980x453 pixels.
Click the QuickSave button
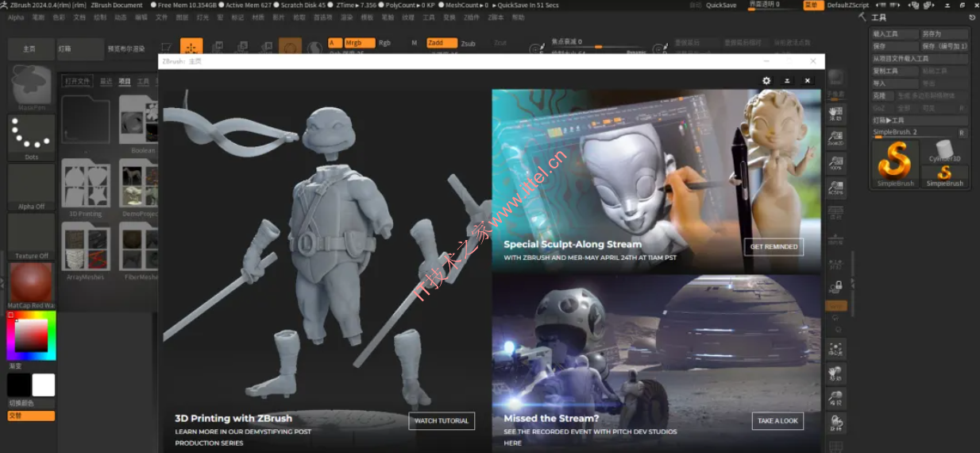[x=721, y=5]
